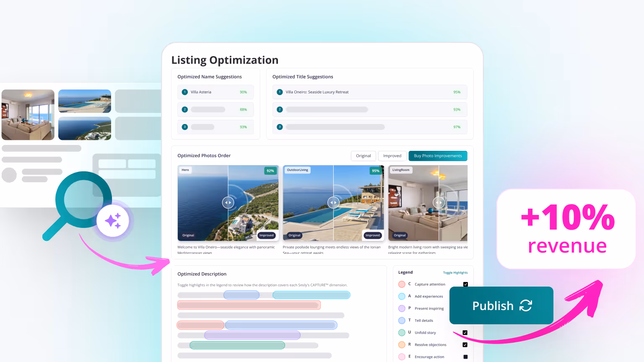Click the AI sparkle icon

[113, 221]
